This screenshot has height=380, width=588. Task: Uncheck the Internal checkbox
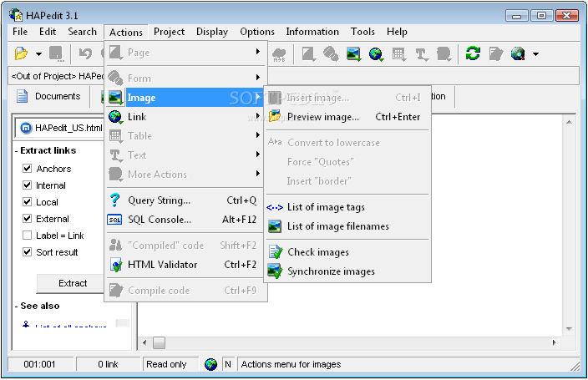[27, 185]
